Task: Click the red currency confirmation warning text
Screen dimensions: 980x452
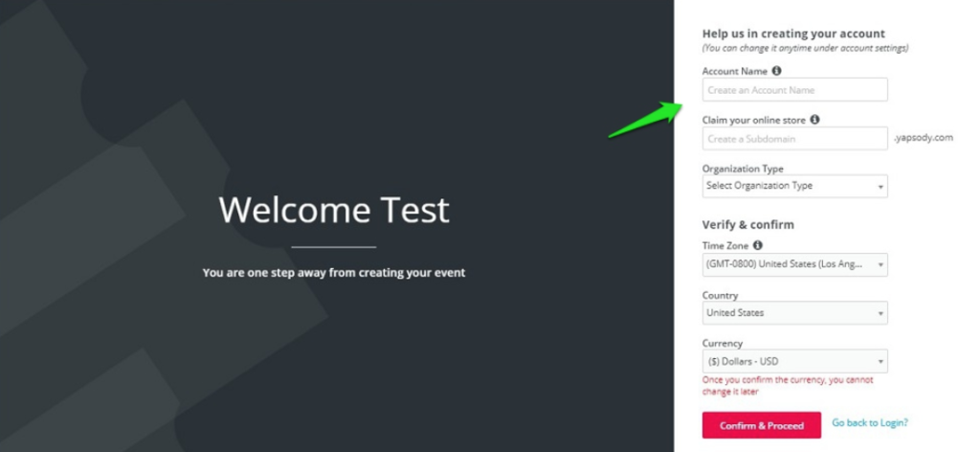Action: [787, 385]
